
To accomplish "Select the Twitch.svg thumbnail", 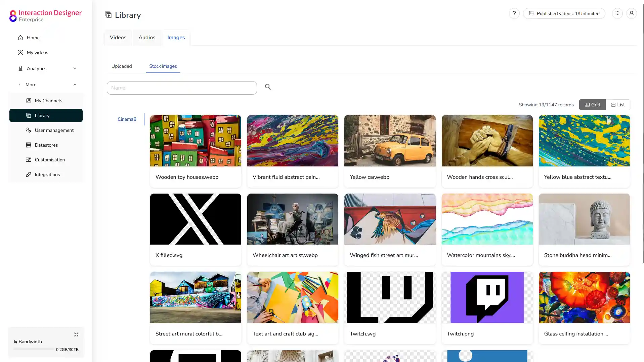I will [390, 298].
